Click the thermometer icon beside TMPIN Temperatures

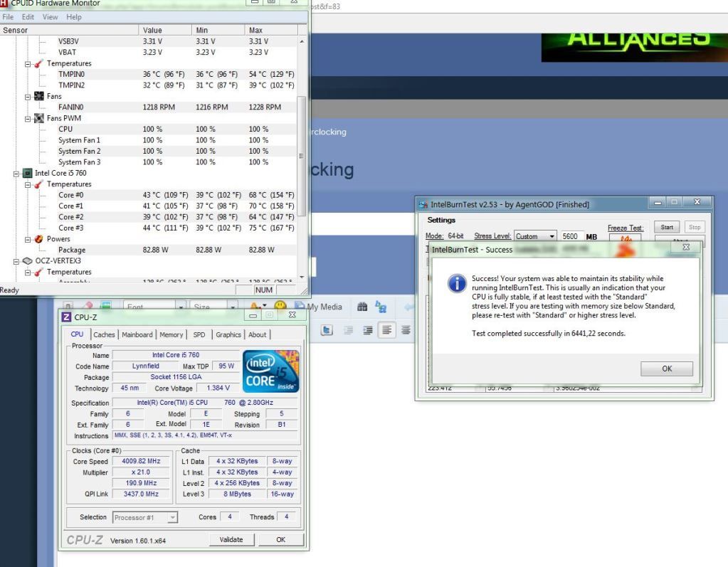[39, 63]
